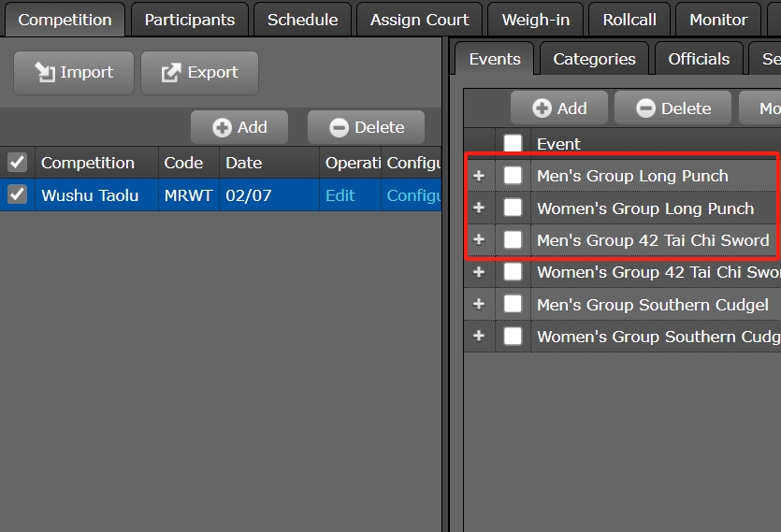Click the Export button icon
This screenshot has height=532, width=781.
(171, 73)
